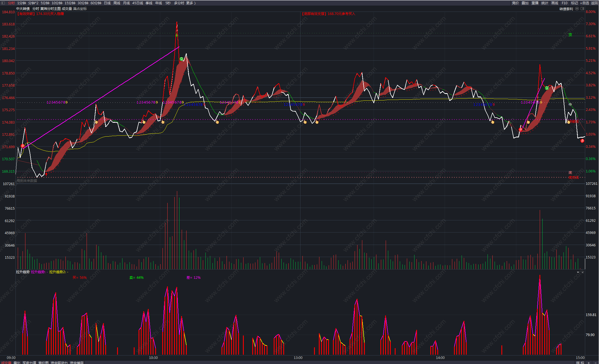
Task: Click the panel layout icon at top-left
Action: [3, 3]
